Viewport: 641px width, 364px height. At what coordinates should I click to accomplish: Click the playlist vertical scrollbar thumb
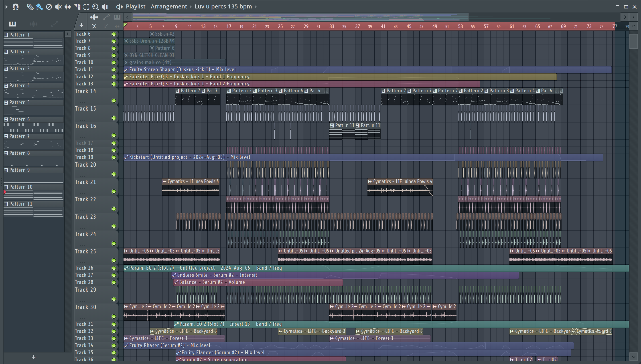click(634, 41)
